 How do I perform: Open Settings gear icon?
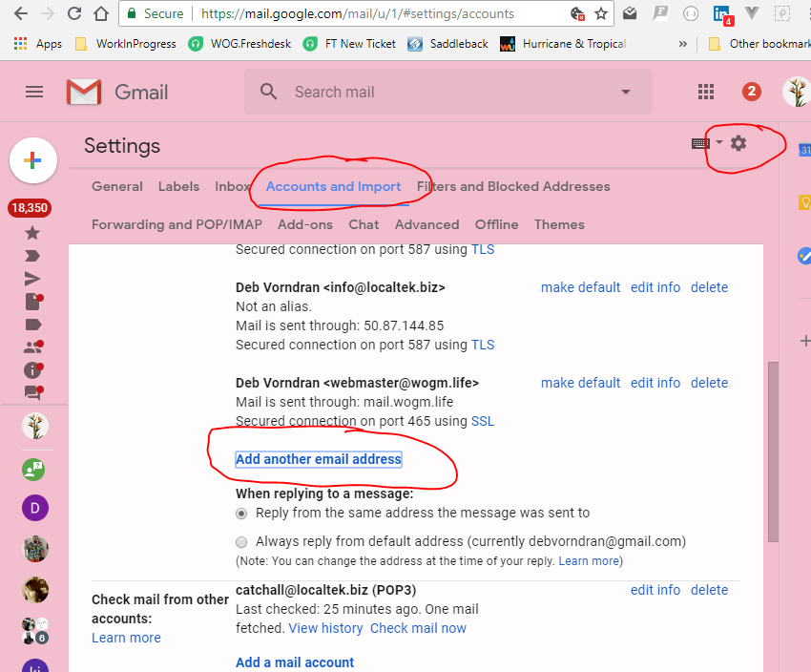738,143
